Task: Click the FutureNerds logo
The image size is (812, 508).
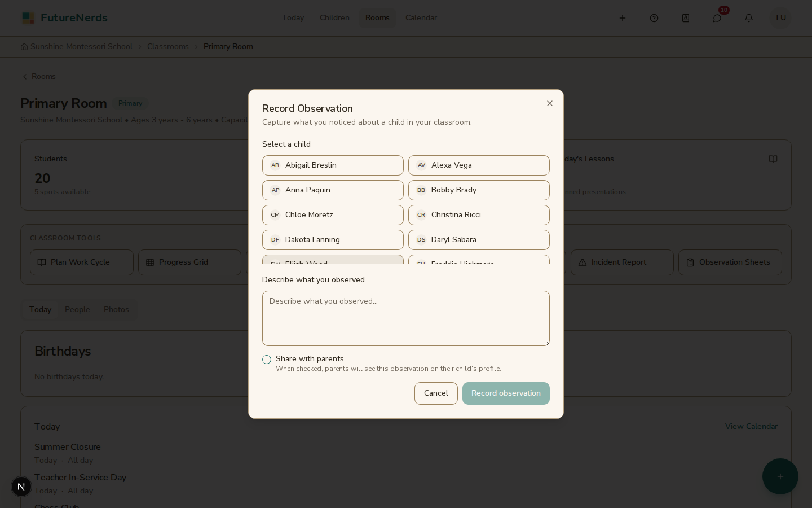Action: click(x=64, y=18)
